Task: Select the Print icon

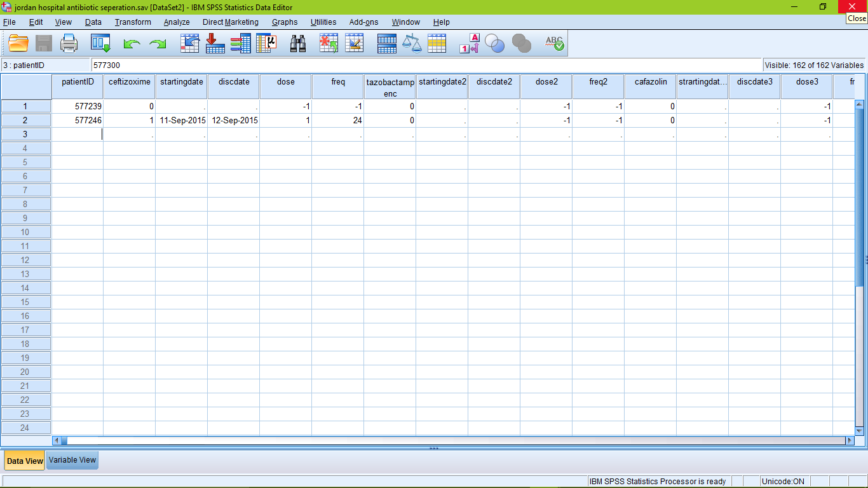Action: click(x=69, y=43)
